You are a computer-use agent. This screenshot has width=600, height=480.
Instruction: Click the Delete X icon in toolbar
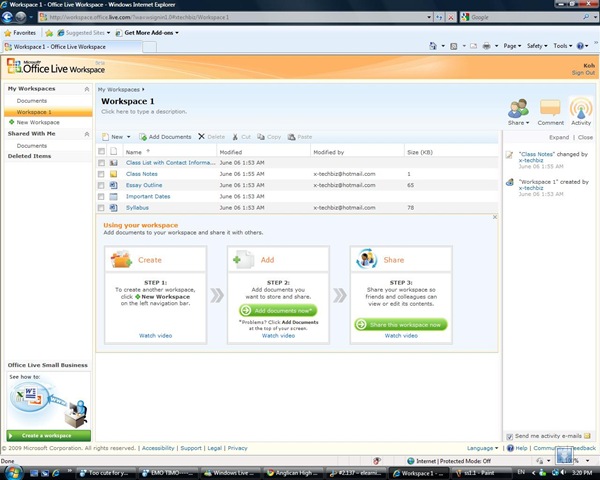click(x=201, y=137)
